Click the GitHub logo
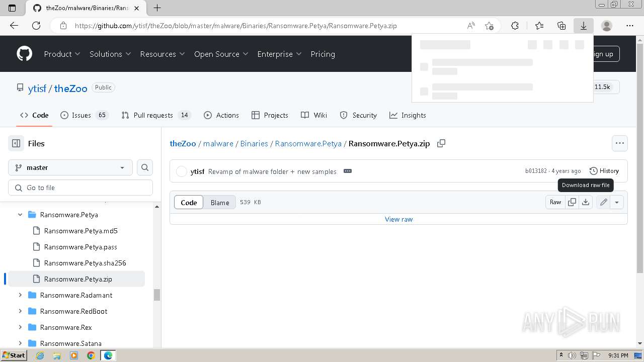The height and width of the screenshot is (362, 644). coord(24,54)
